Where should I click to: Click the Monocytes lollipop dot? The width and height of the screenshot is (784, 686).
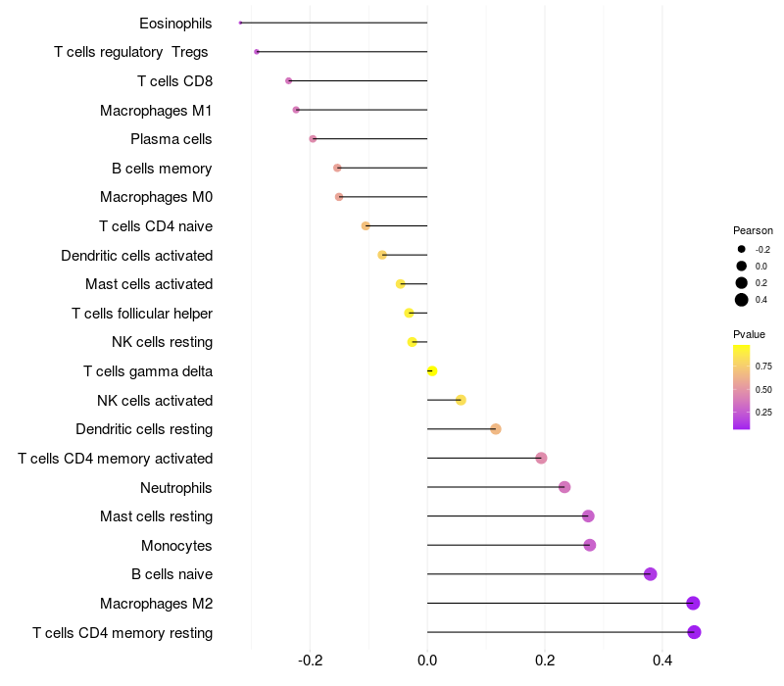tap(589, 545)
